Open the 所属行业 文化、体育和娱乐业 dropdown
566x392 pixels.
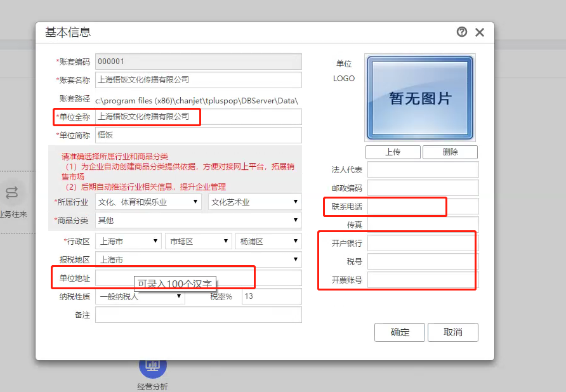148,202
